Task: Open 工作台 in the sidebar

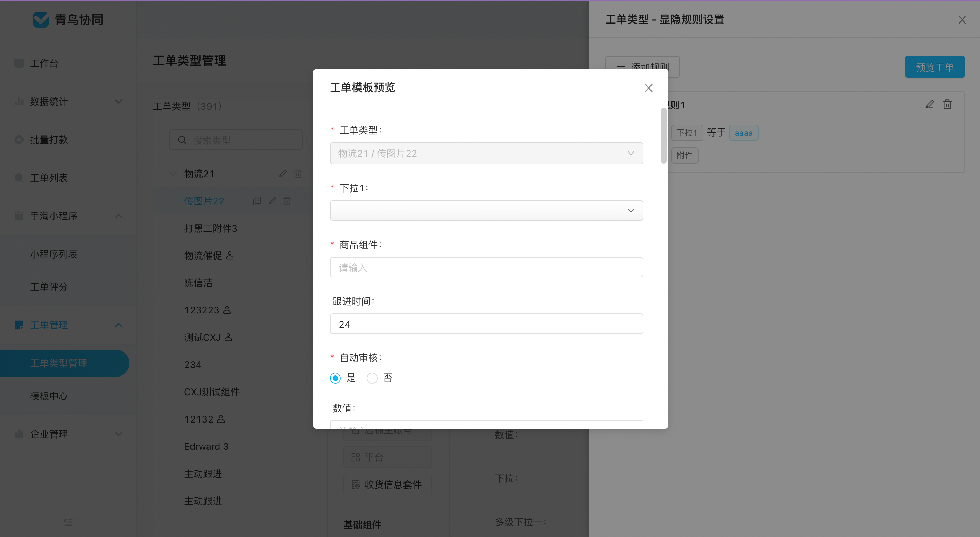Action: [44, 63]
